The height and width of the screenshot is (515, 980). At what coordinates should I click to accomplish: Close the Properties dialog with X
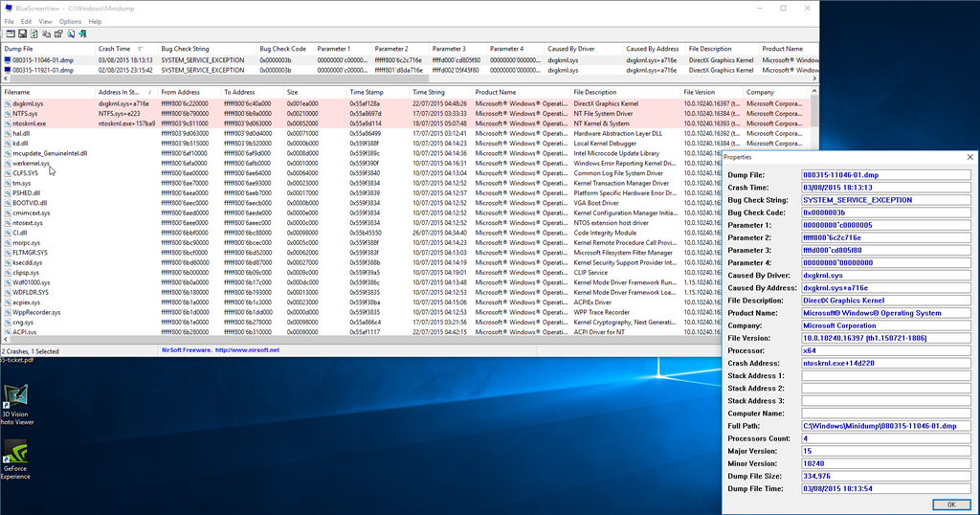tap(970, 158)
